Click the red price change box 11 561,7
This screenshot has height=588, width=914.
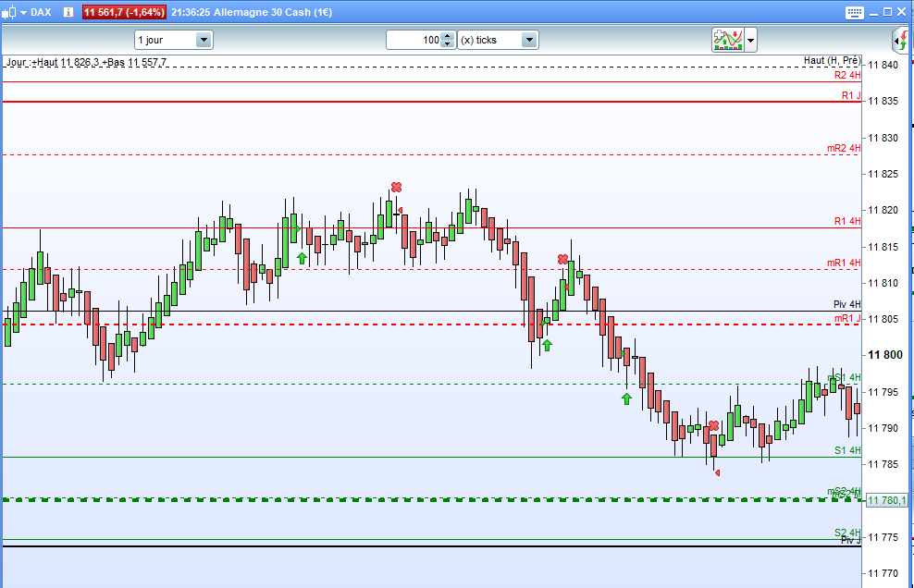tap(124, 12)
